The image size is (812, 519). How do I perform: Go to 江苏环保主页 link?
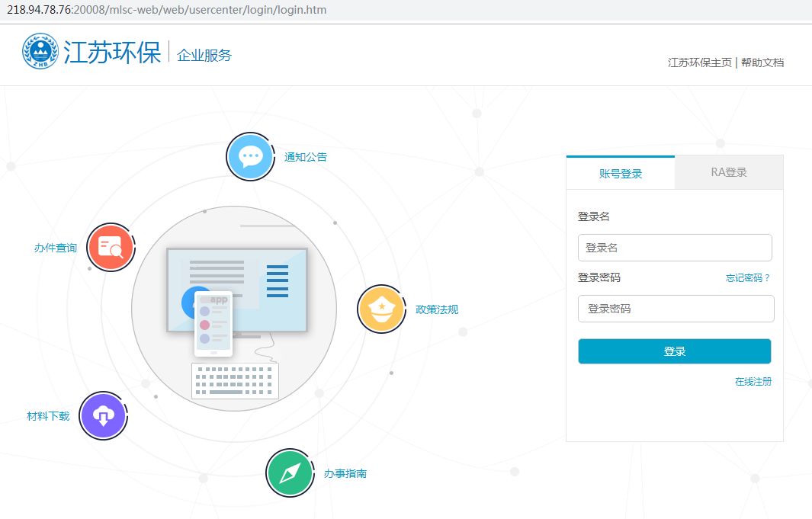point(699,62)
